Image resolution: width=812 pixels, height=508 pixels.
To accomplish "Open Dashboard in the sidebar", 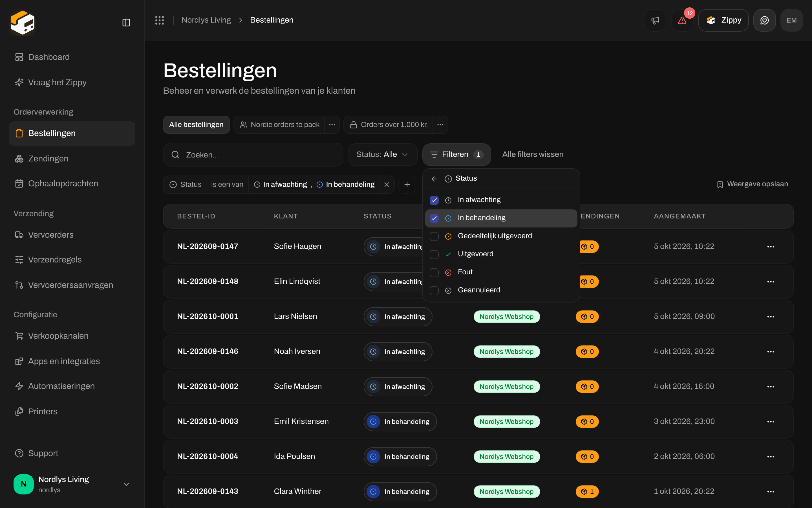I will coord(72,57).
